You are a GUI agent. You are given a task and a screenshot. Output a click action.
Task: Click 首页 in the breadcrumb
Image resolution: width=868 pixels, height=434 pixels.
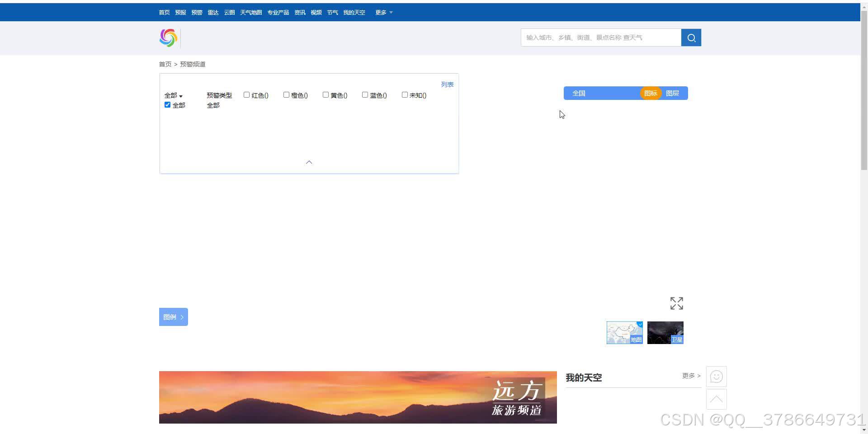pyautogui.click(x=165, y=64)
